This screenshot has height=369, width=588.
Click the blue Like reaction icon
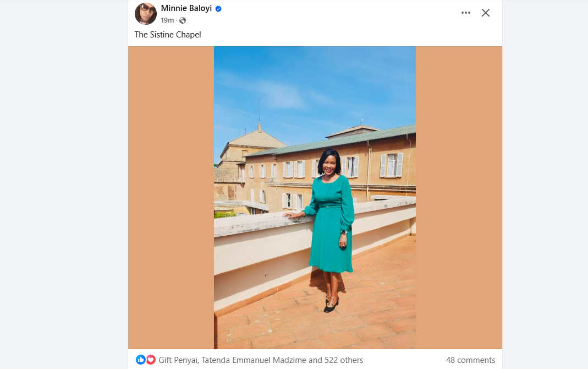(x=141, y=360)
